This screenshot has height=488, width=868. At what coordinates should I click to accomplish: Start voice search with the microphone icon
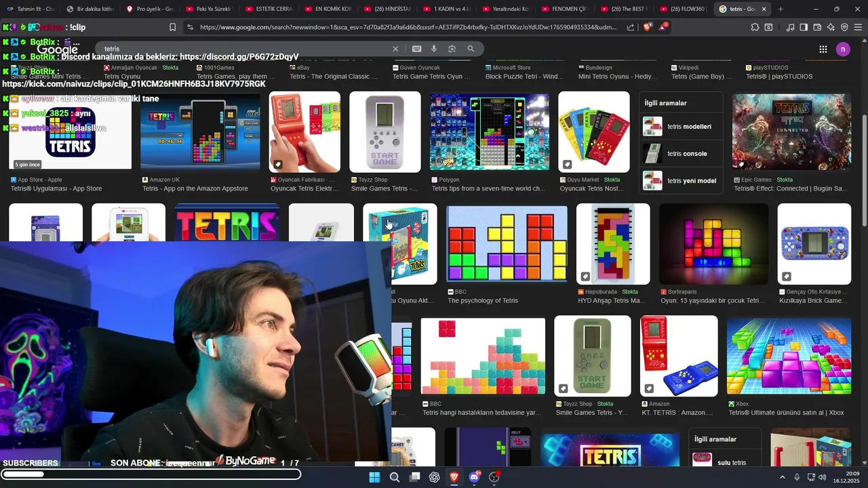coord(434,49)
